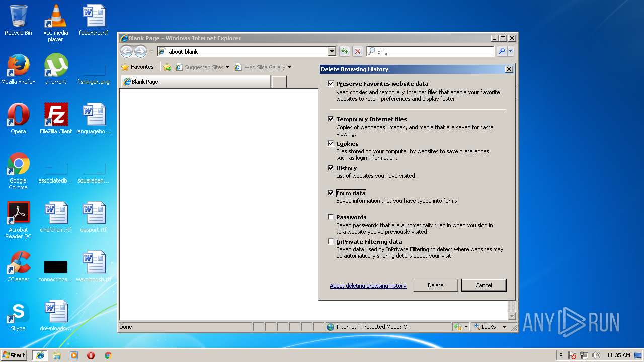
Task: Open upsport.rtf document icon
Action: coord(94,217)
